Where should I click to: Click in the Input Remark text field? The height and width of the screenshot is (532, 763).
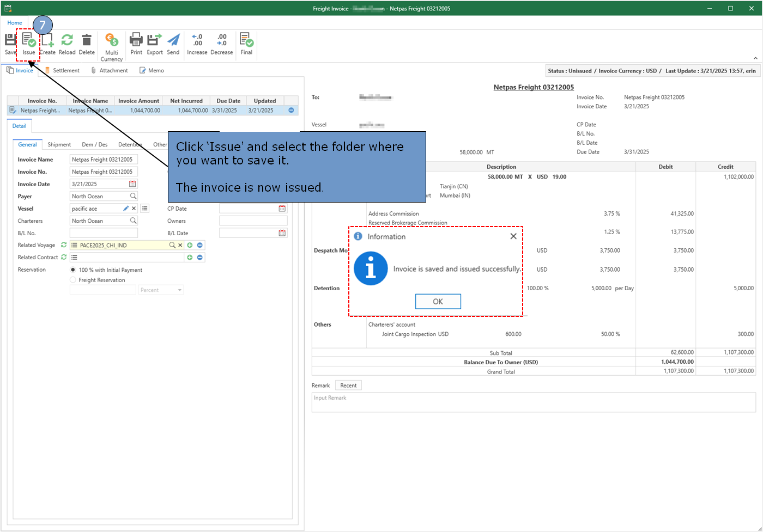(533, 402)
